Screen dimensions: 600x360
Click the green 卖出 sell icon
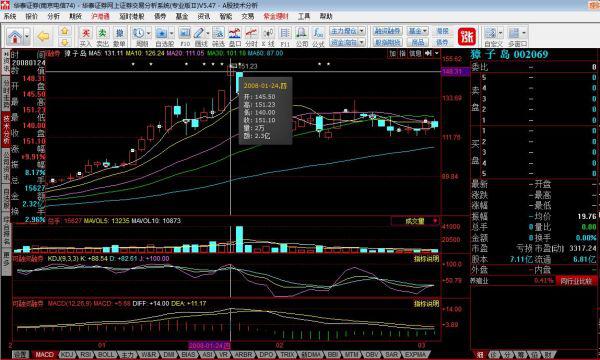click(103, 37)
